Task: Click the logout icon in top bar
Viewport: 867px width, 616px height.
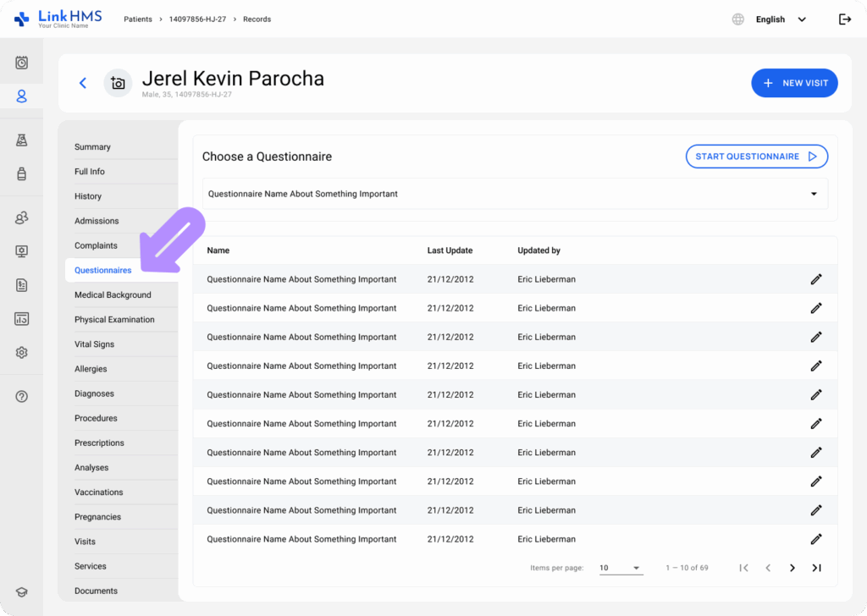Action: tap(844, 19)
